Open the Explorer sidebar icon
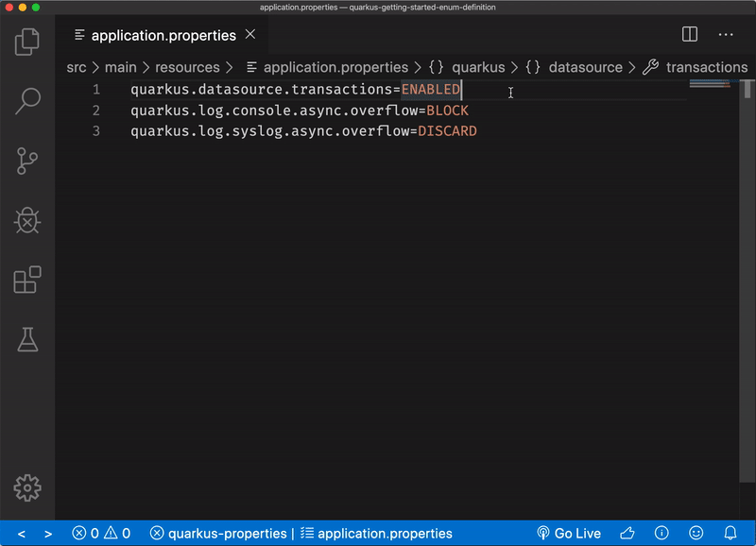The width and height of the screenshot is (756, 546). 26,42
